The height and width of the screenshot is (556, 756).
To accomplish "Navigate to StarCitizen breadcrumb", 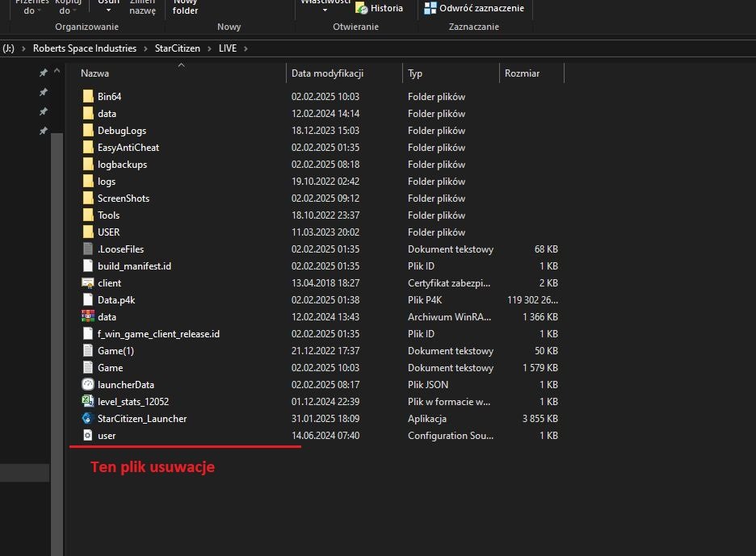I will click(178, 48).
